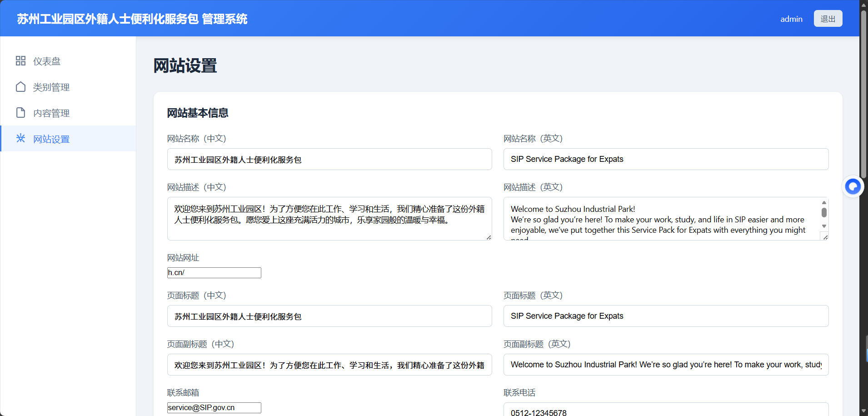Click the category management home icon

(x=20, y=87)
